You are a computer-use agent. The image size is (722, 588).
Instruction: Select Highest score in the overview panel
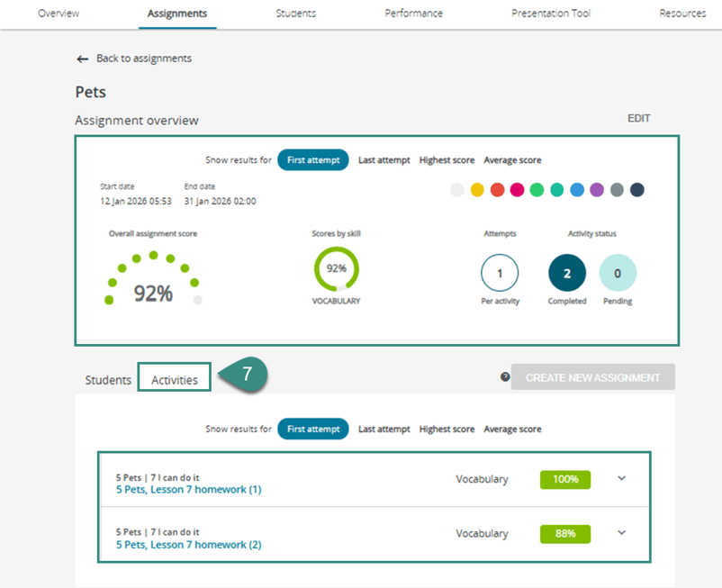pyautogui.click(x=447, y=160)
